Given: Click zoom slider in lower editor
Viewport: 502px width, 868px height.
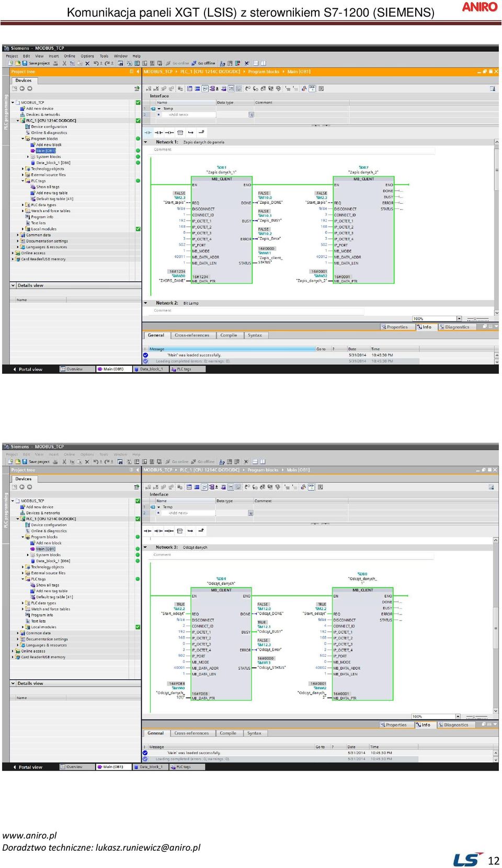Looking at the screenshot, I should point(477,717).
